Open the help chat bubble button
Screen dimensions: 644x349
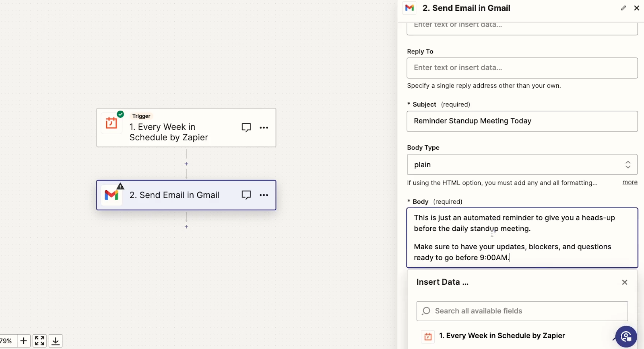pyautogui.click(x=626, y=337)
